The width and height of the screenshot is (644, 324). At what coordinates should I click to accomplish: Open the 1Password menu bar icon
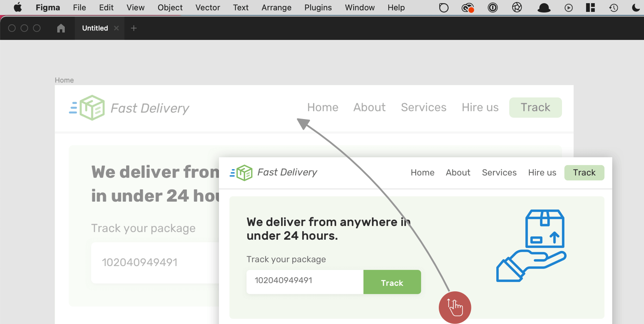pyautogui.click(x=492, y=8)
